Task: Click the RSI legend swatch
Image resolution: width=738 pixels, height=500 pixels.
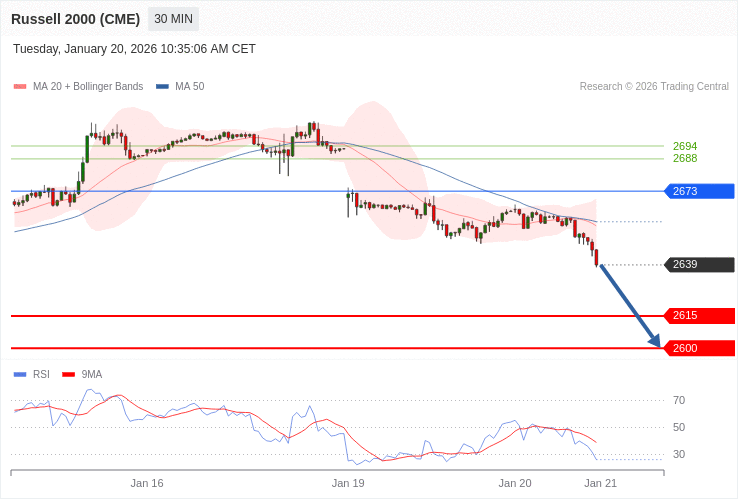Action: (20, 375)
